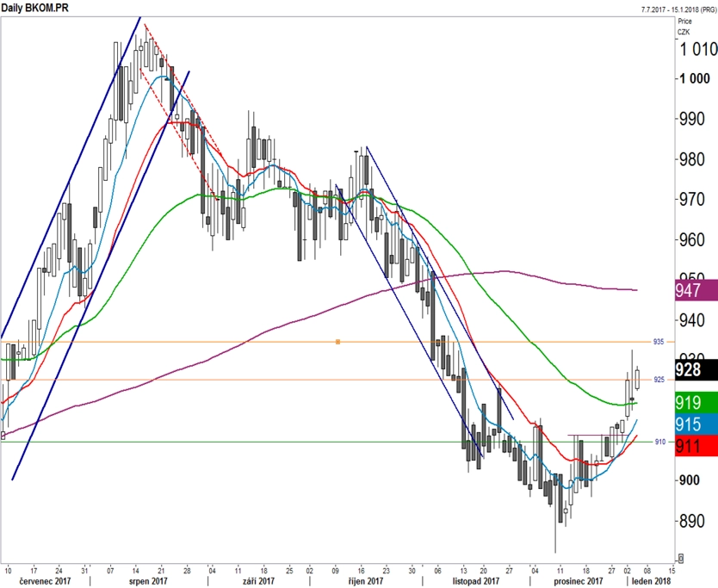Click the Price CZK axis header
The image size is (718, 588).
(x=684, y=27)
